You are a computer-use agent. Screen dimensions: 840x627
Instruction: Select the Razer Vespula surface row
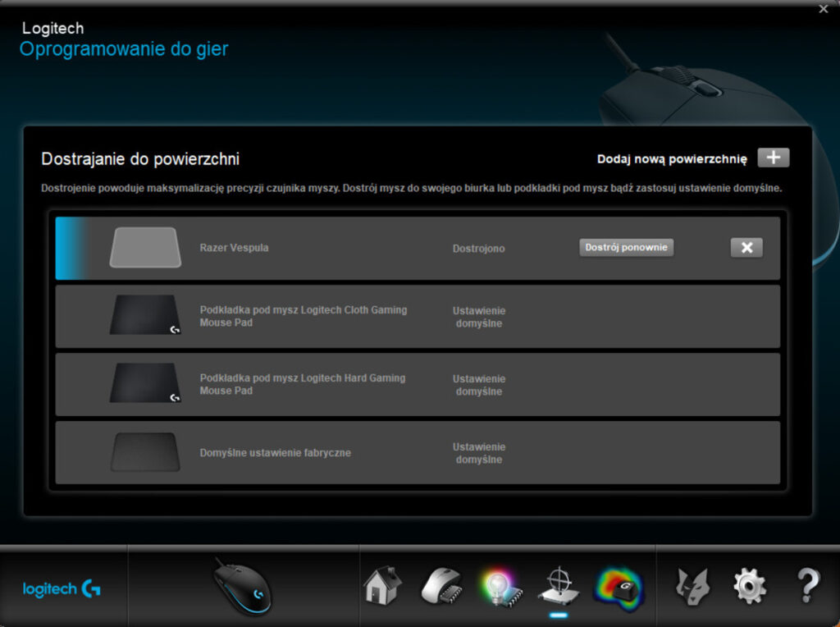point(418,248)
